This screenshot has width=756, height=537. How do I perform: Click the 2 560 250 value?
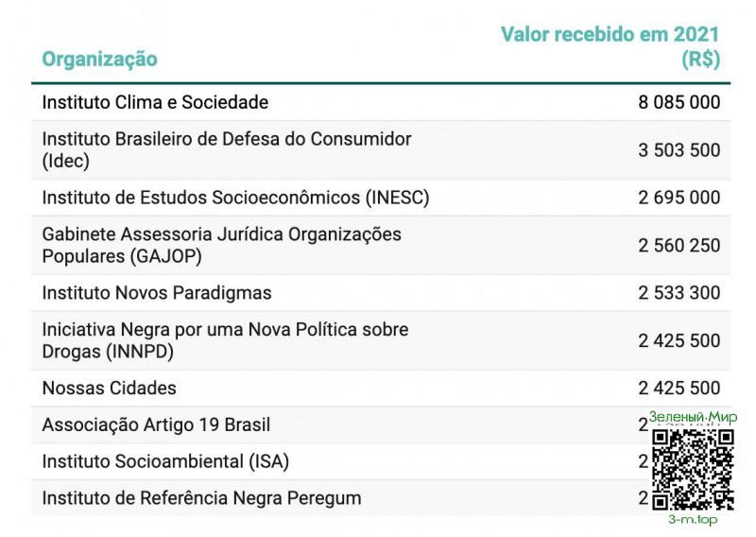coord(679,246)
